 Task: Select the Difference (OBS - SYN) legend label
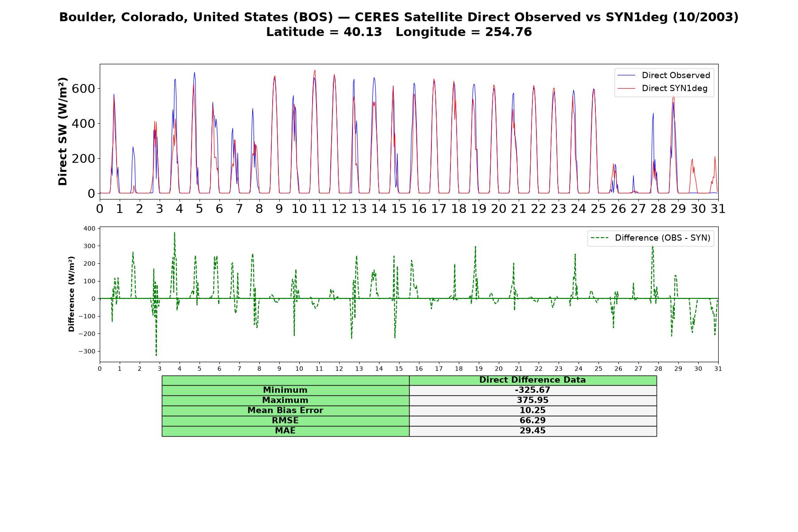tap(662, 238)
